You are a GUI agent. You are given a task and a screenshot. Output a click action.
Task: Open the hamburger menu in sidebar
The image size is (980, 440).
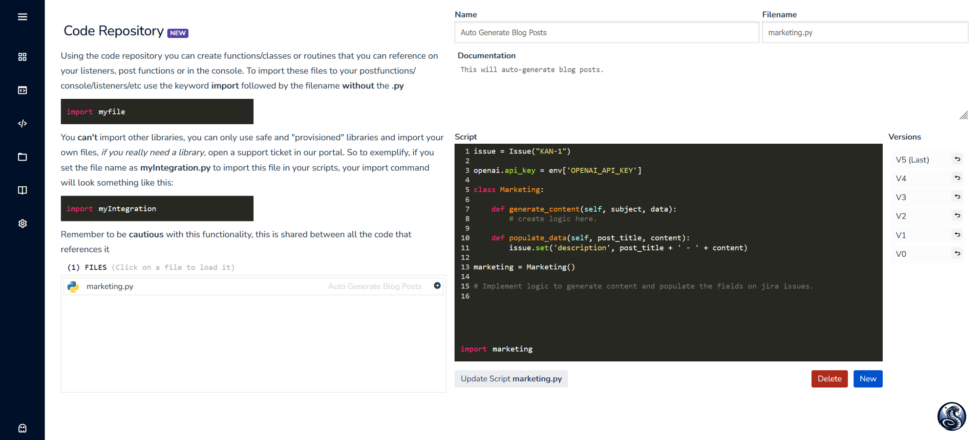tap(22, 17)
